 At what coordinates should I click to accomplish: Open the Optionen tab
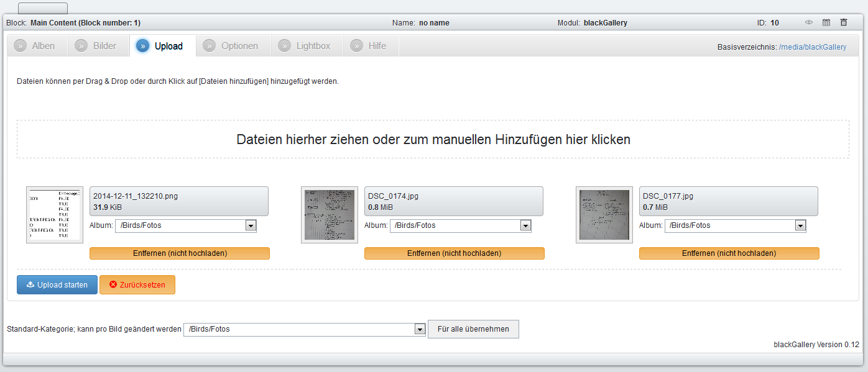tap(233, 46)
